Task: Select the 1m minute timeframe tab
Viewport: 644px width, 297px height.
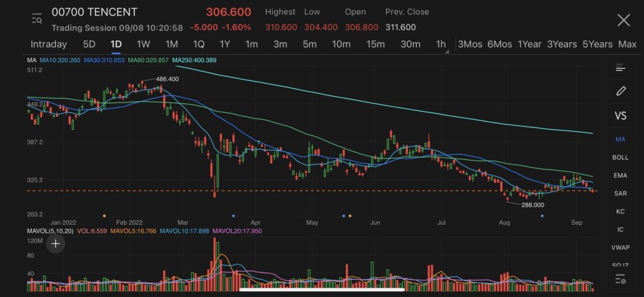Action: (x=252, y=45)
